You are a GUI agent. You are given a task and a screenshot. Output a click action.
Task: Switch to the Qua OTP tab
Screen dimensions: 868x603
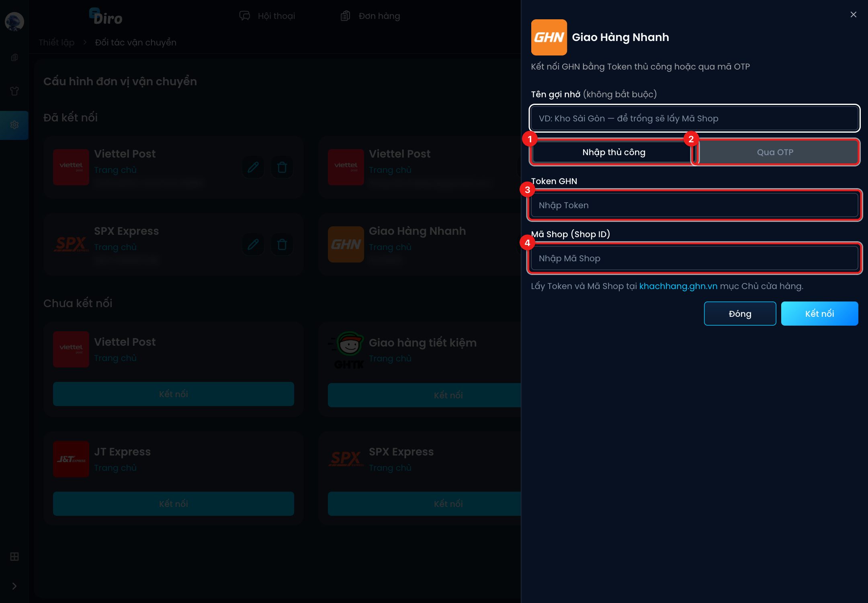pos(775,152)
